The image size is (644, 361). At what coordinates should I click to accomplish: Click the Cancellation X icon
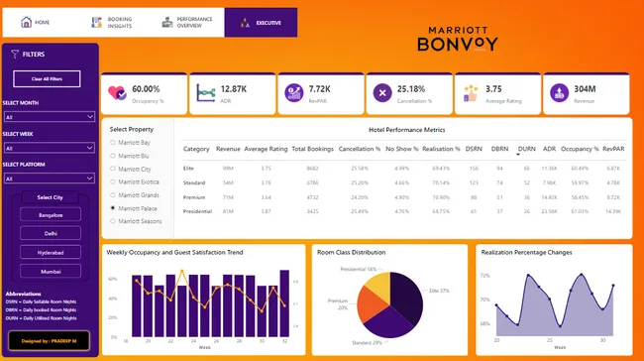pos(382,93)
